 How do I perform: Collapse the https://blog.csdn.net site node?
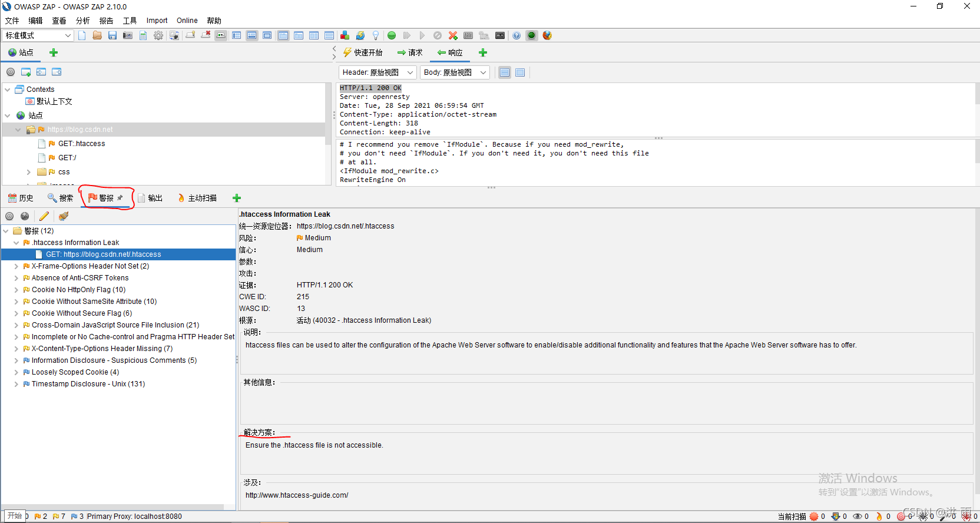click(x=18, y=130)
